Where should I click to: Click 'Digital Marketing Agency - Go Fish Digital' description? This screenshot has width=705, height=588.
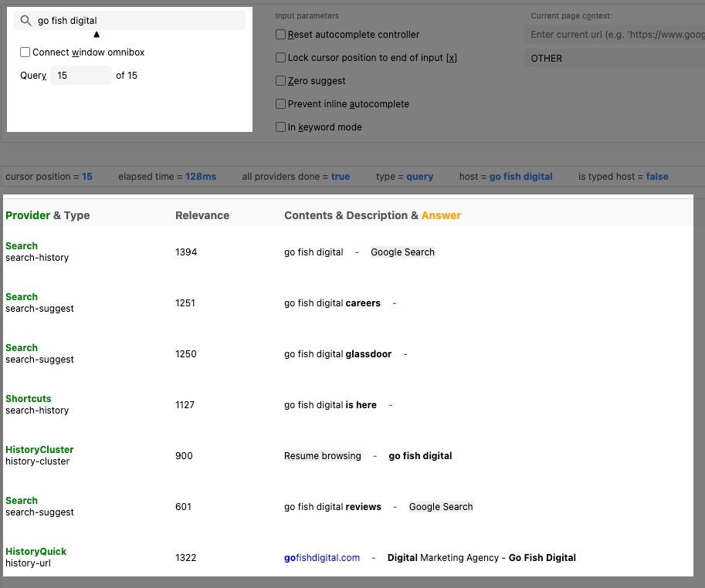[x=482, y=558]
